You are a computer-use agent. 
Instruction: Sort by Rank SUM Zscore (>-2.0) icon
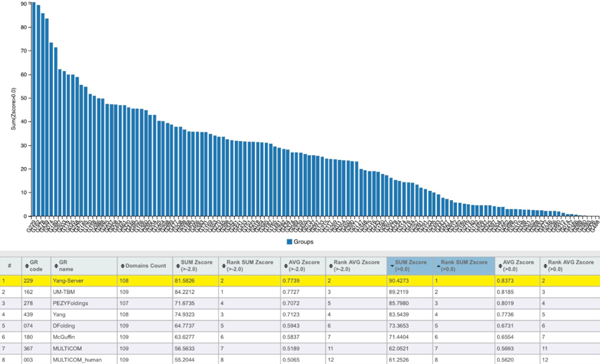click(x=224, y=266)
